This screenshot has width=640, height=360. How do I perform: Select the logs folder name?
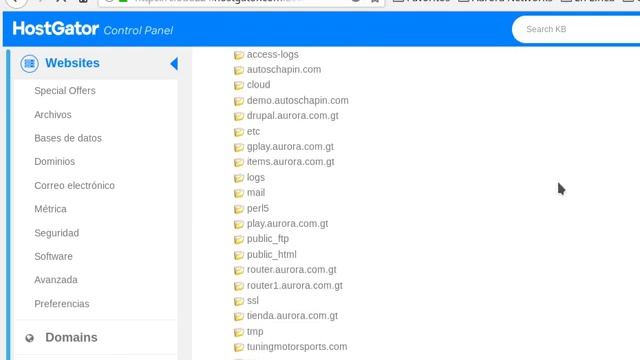tap(256, 178)
